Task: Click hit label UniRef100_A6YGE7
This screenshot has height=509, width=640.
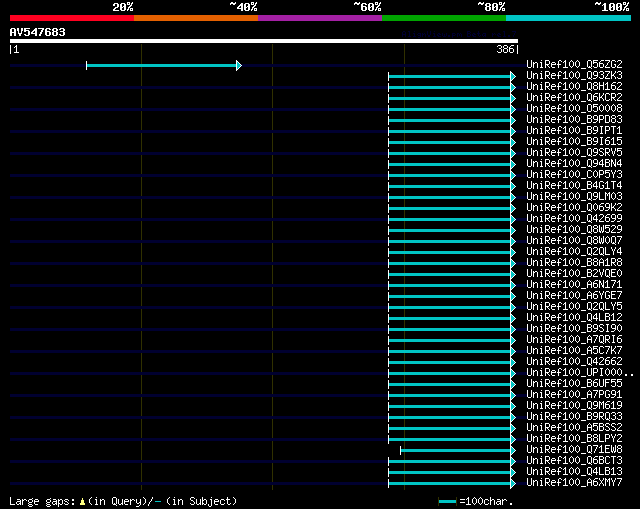Action: (574, 296)
